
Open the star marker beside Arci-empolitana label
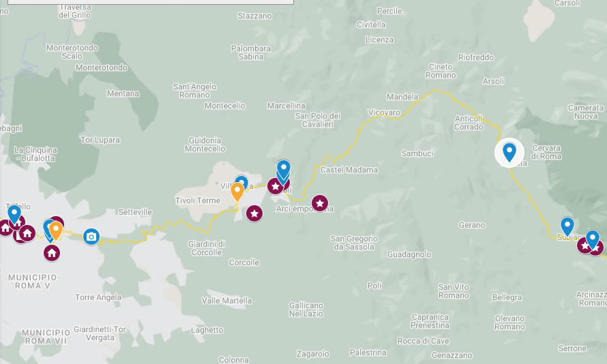pyautogui.click(x=320, y=203)
